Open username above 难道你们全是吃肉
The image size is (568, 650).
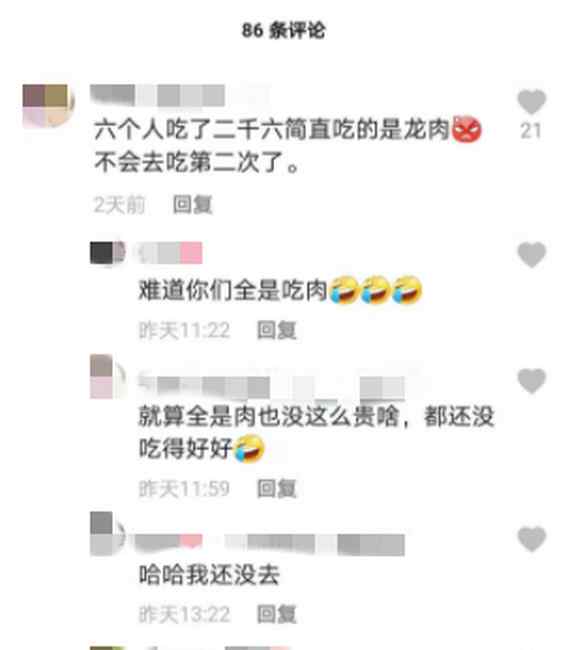170,253
